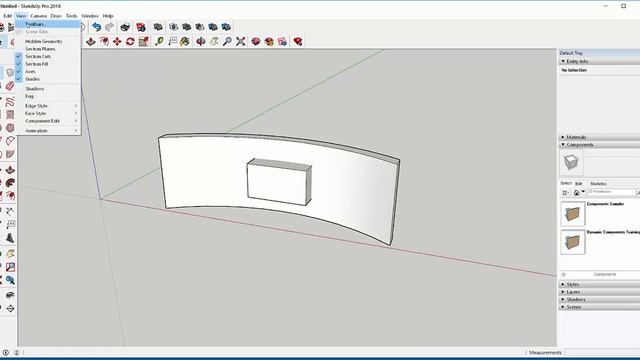
Task: Uncheck Section Cuts option
Action: (48, 56)
